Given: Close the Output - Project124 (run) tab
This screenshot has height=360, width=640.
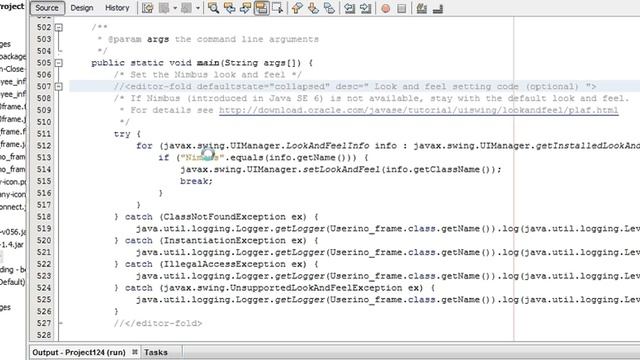Looking at the screenshot, I should tap(135, 351).
